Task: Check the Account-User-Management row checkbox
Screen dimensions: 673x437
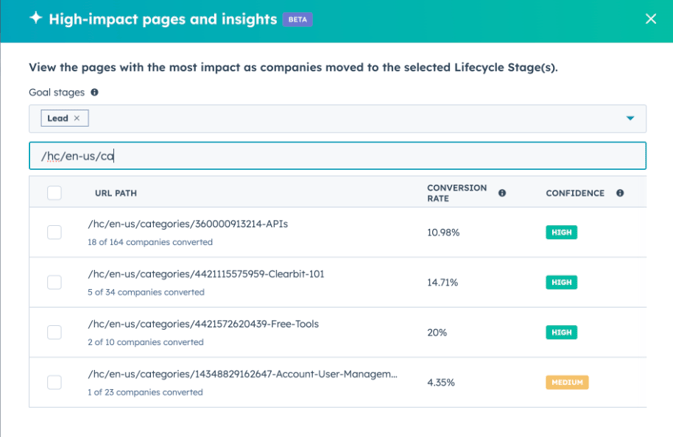Action: tap(54, 382)
